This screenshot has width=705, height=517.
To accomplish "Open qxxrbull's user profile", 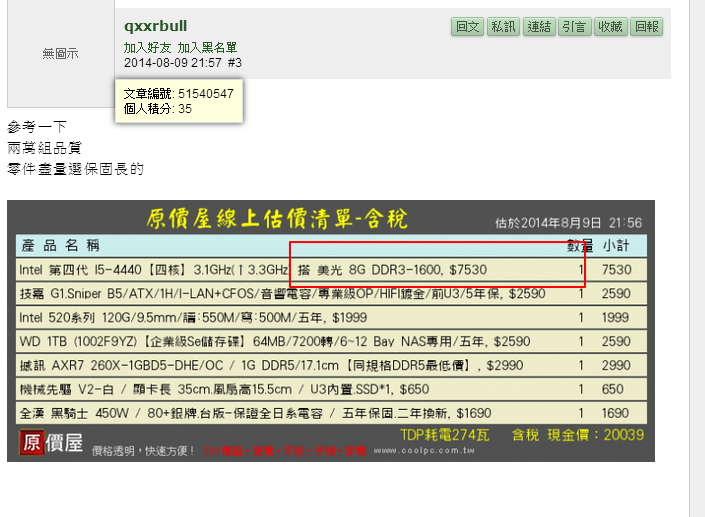I will click(x=156, y=26).
